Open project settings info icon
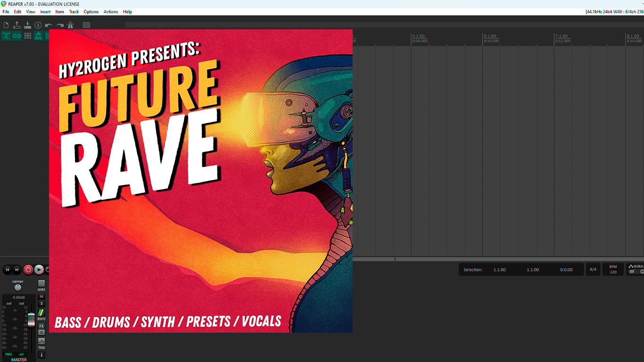Image resolution: width=644 pixels, height=362 pixels. 38,25
